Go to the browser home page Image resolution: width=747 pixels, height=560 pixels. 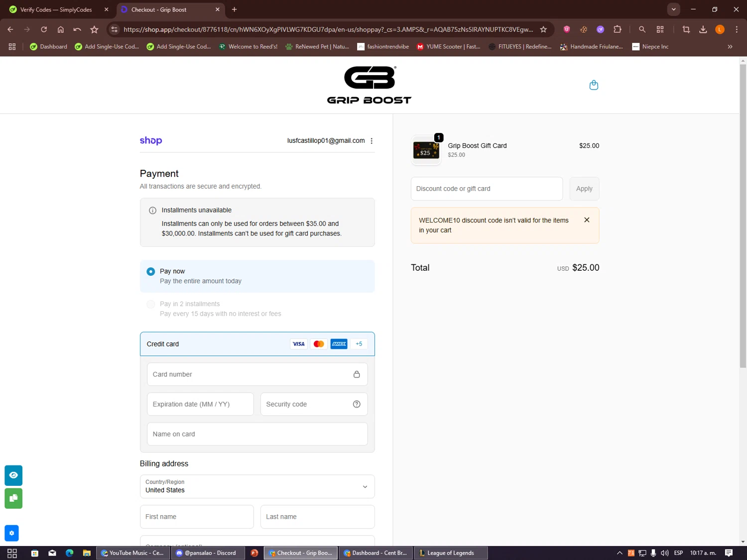click(60, 29)
